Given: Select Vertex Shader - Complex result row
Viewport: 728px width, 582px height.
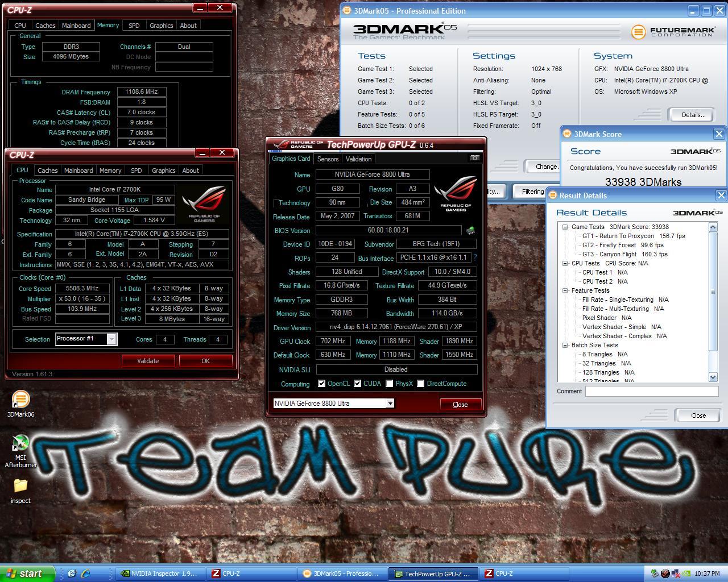Looking at the screenshot, I should [x=624, y=336].
